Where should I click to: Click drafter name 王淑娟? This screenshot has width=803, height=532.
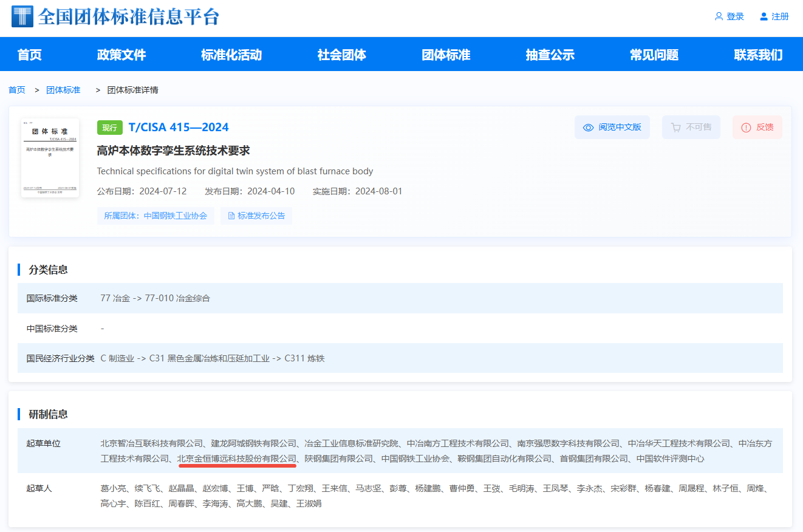click(x=309, y=503)
